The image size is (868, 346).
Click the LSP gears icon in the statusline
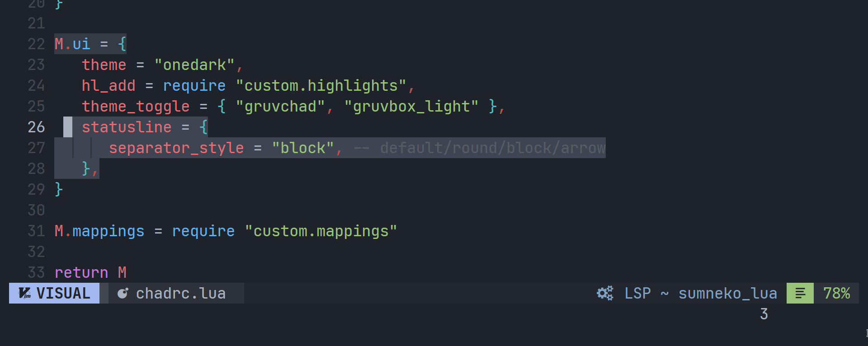coord(604,293)
